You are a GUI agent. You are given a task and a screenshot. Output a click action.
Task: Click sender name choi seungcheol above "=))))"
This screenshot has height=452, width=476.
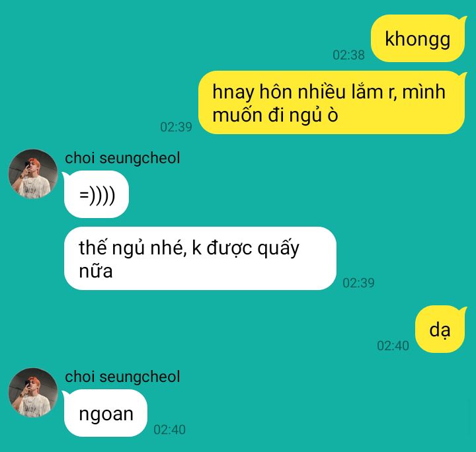pos(123,158)
